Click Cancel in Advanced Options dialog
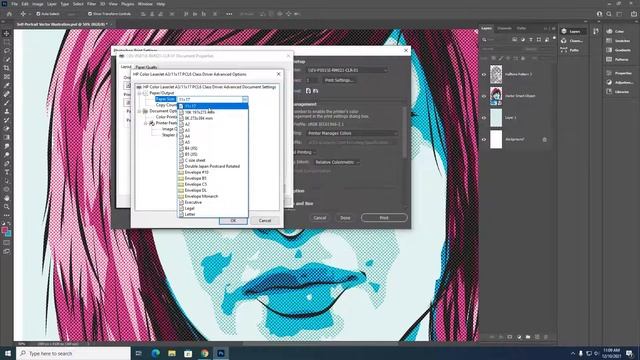This screenshot has height=360, width=640. tap(265, 220)
